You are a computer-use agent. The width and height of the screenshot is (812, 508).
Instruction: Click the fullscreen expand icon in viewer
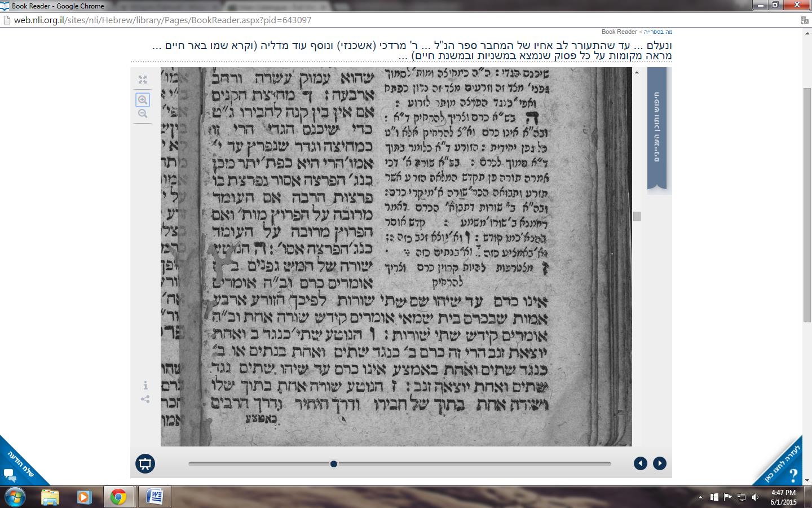tap(143, 80)
